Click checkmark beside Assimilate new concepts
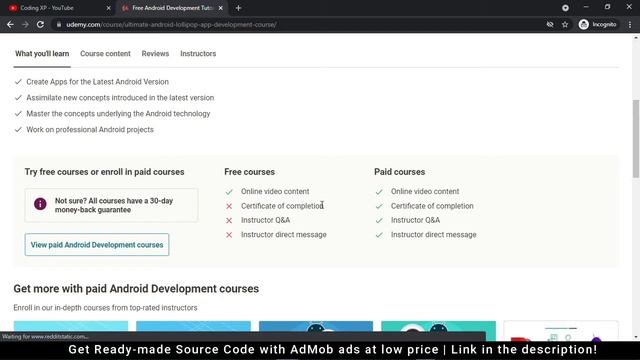640x360 pixels. click(x=18, y=98)
